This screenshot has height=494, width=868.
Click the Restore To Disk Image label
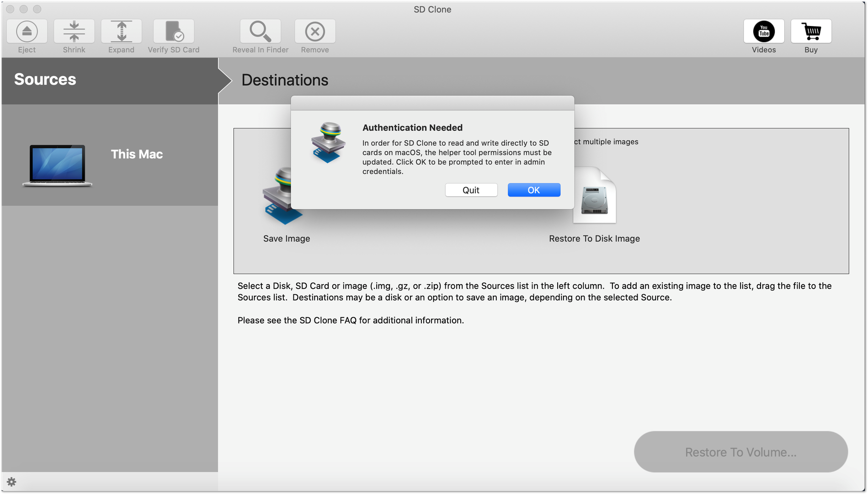(594, 238)
